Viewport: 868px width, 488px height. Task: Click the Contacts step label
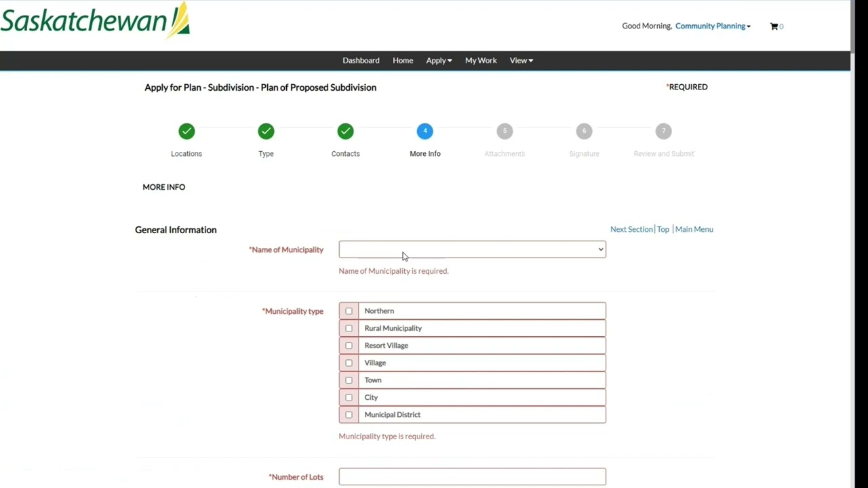(x=345, y=154)
